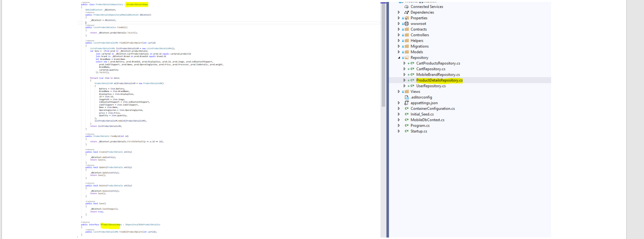Viewport: 644px width, 239px height.
Task: Click the Dependencies node icon
Action: [x=407, y=12]
